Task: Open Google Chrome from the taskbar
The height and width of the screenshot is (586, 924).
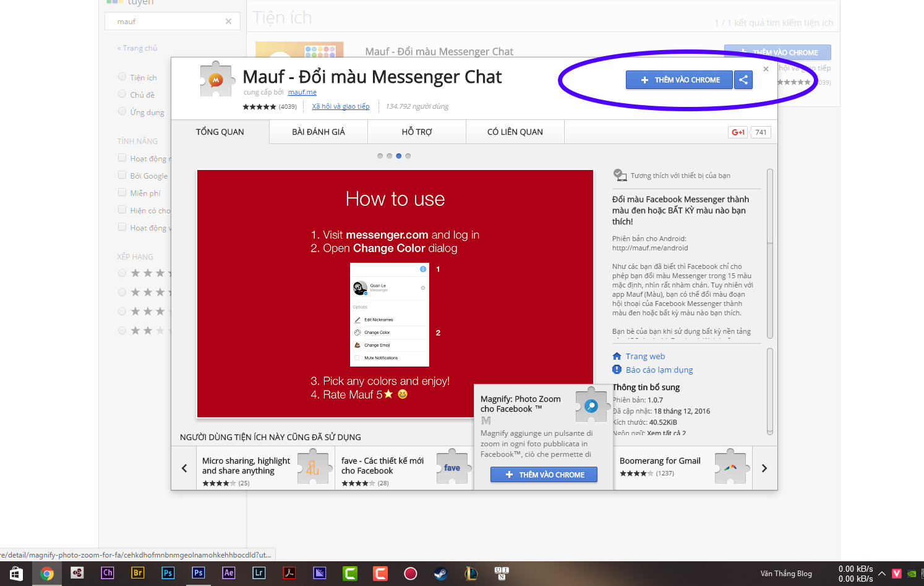Action: [47, 574]
